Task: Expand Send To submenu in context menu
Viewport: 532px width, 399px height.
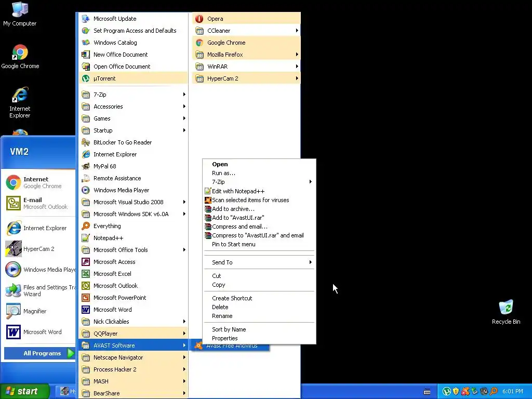Action: tap(259, 262)
